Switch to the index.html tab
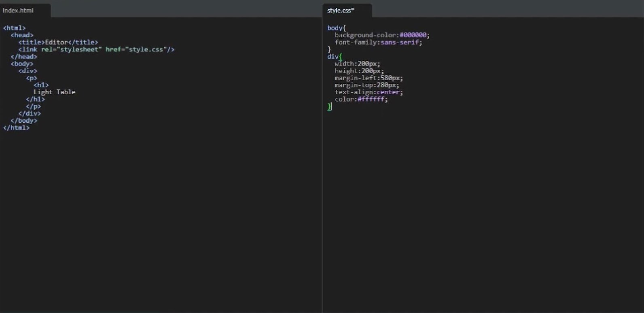The height and width of the screenshot is (313, 644). (x=18, y=11)
